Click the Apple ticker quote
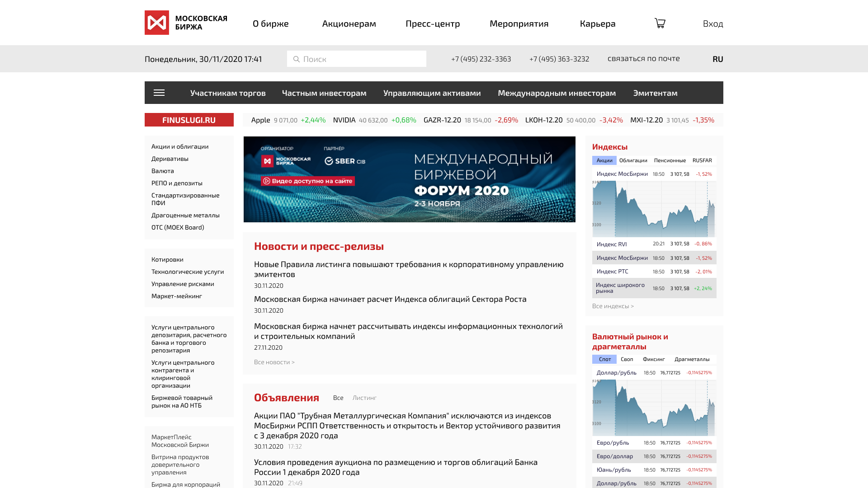Screen dimensions: 868x488 [x=288, y=120]
